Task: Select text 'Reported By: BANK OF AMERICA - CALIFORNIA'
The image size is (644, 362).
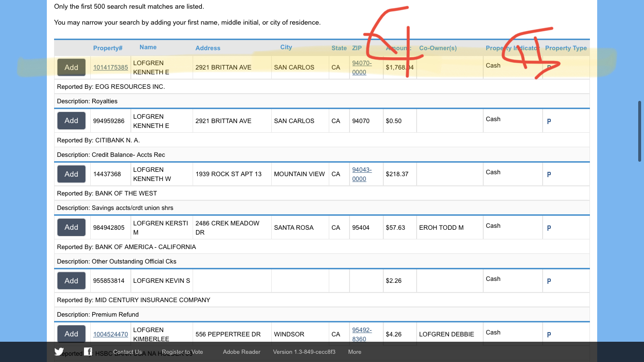Action: coord(126,247)
